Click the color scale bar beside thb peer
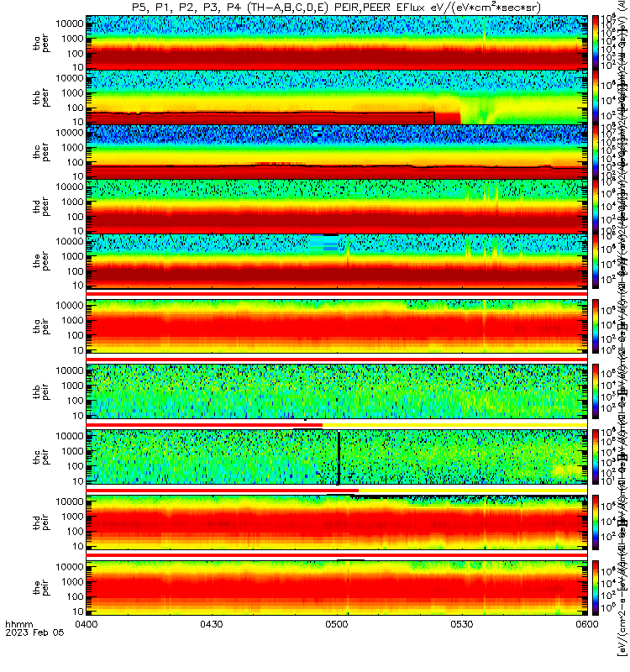 pos(596,97)
